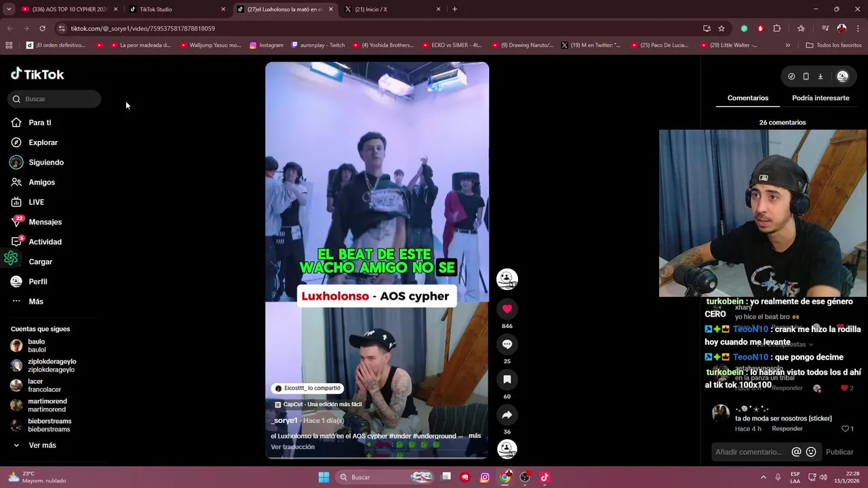Click Ver traducción under the caption
This screenshot has height=488, width=868.
pyautogui.click(x=292, y=447)
